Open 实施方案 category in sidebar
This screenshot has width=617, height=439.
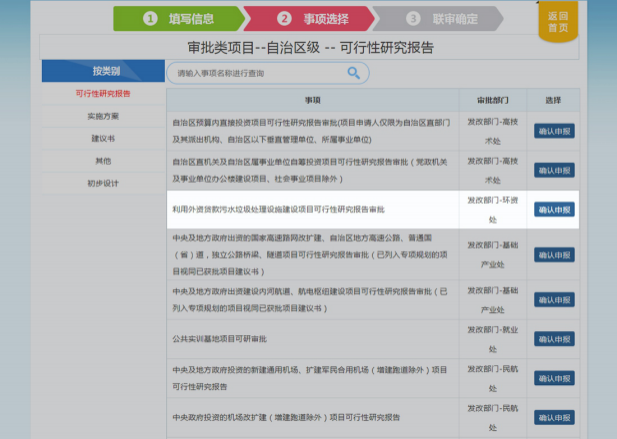point(103,116)
